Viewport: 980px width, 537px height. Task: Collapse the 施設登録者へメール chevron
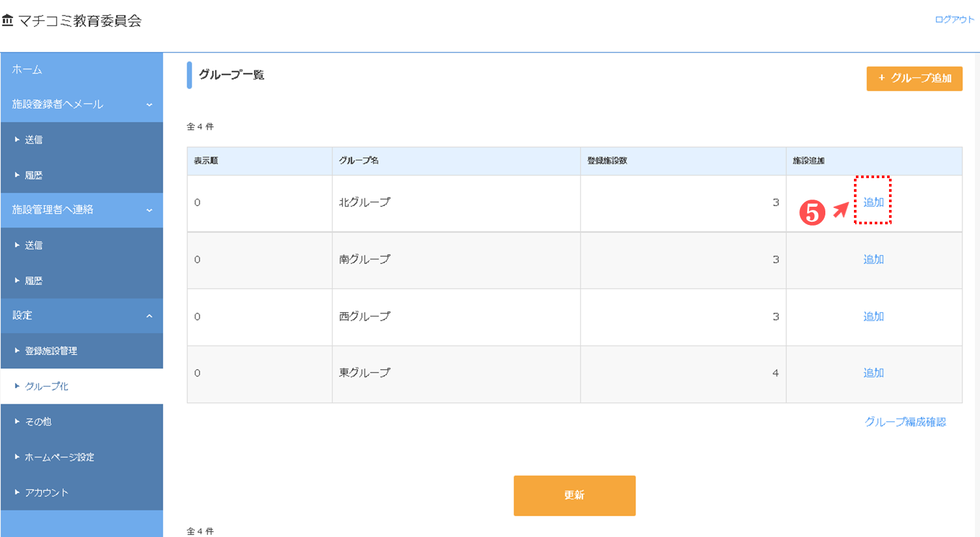pyautogui.click(x=149, y=105)
